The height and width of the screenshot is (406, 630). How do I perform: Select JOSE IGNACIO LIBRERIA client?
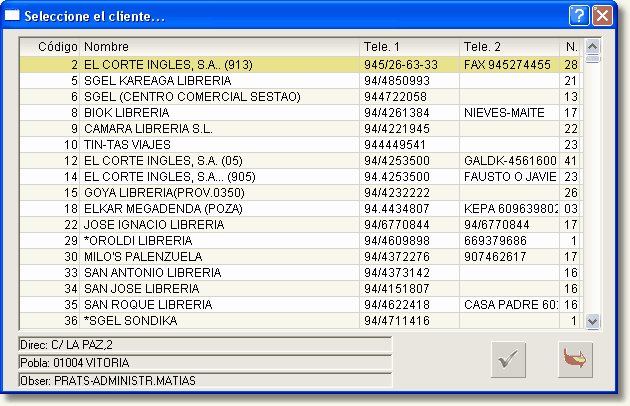pos(301,225)
